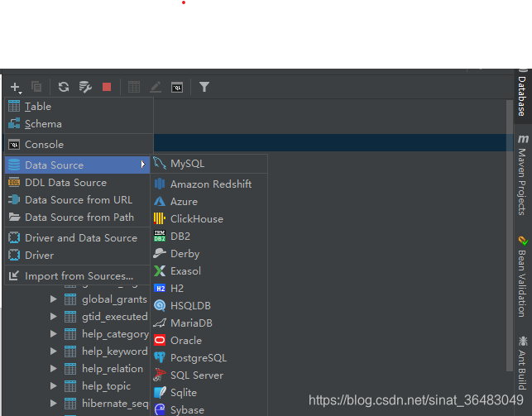The height and width of the screenshot is (416, 532).
Task: Select the Driver menu entry
Action: click(x=77, y=256)
